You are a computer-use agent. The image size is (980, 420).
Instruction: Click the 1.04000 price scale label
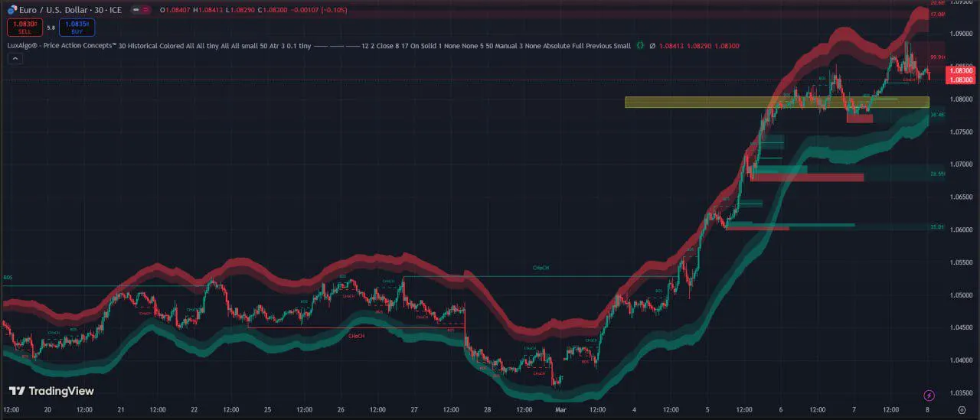pyautogui.click(x=962, y=360)
